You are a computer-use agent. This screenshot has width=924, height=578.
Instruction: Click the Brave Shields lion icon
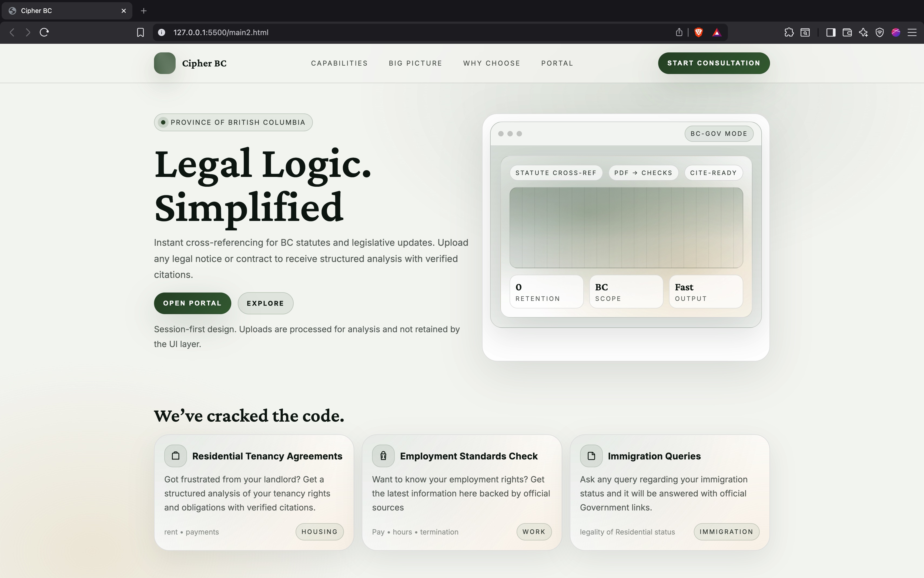pos(698,32)
